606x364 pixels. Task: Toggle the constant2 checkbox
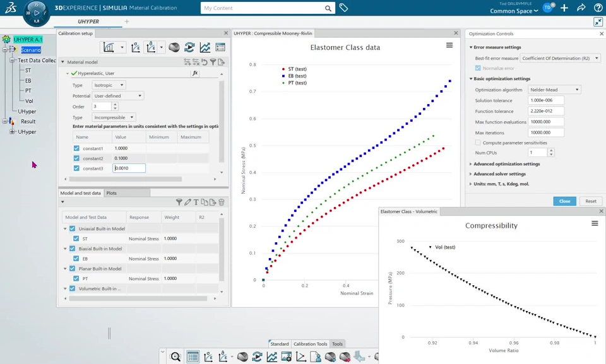point(76,158)
